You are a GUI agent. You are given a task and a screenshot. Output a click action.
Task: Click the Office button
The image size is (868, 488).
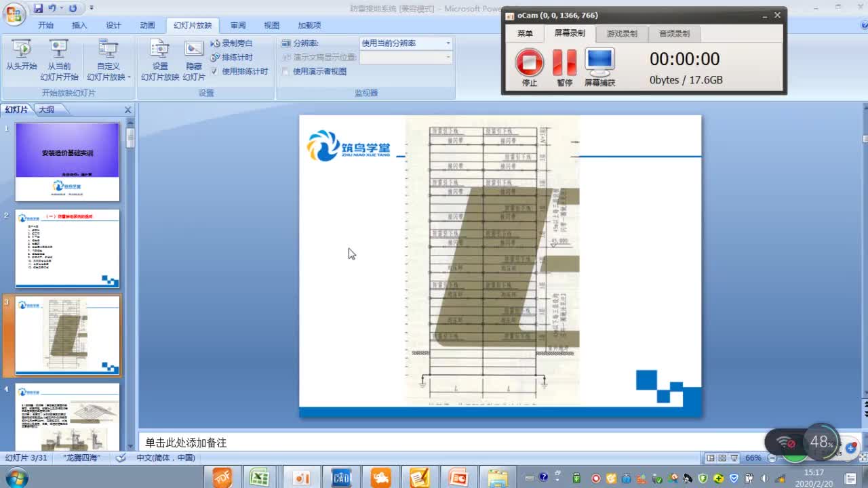[x=15, y=13]
